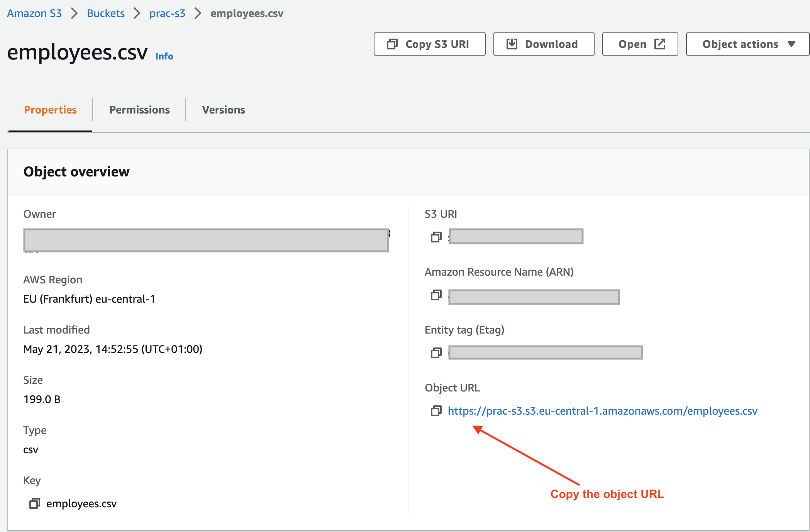810x532 pixels.
Task: Copy the Object URL using its copy icon
Action: (x=436, y=411)
